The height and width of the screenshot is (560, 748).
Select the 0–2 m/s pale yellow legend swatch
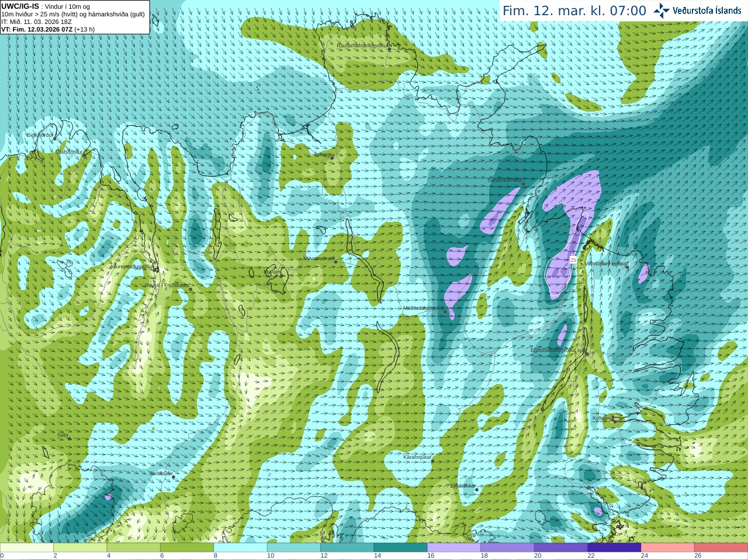[27, 548]
